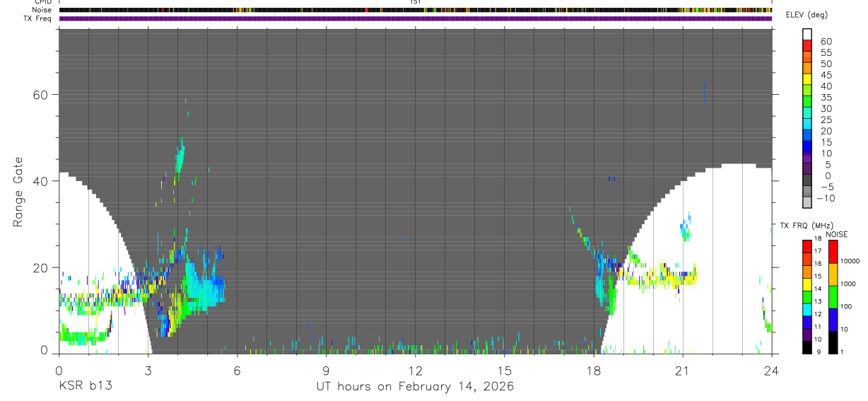Click the '45' label on ELEV scale
Image resolution: width=868 pixels, height=401 pixels.
coord(826,75)
